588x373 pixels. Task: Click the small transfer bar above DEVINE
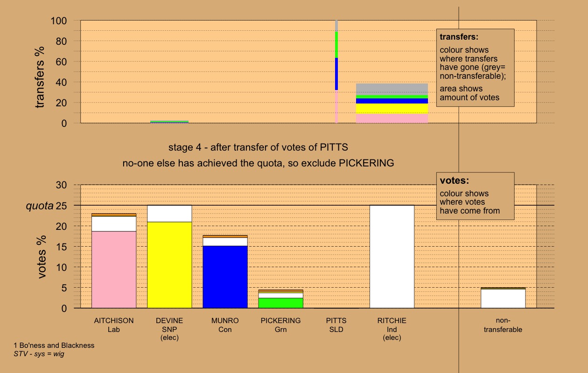(169, 122)
